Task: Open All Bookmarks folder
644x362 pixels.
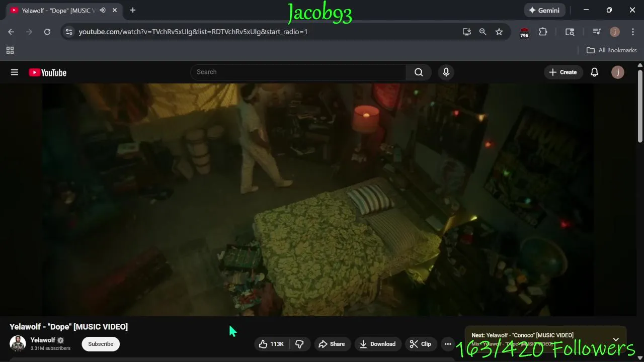Action: (x=612, y=50)
